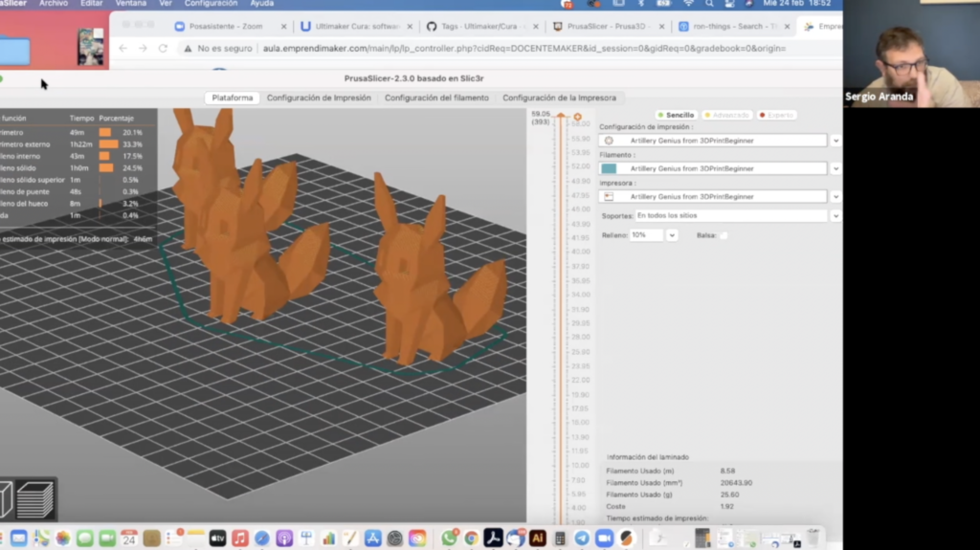
Task: Open Google Chrome in the dock
Action: tap(471, 539)
